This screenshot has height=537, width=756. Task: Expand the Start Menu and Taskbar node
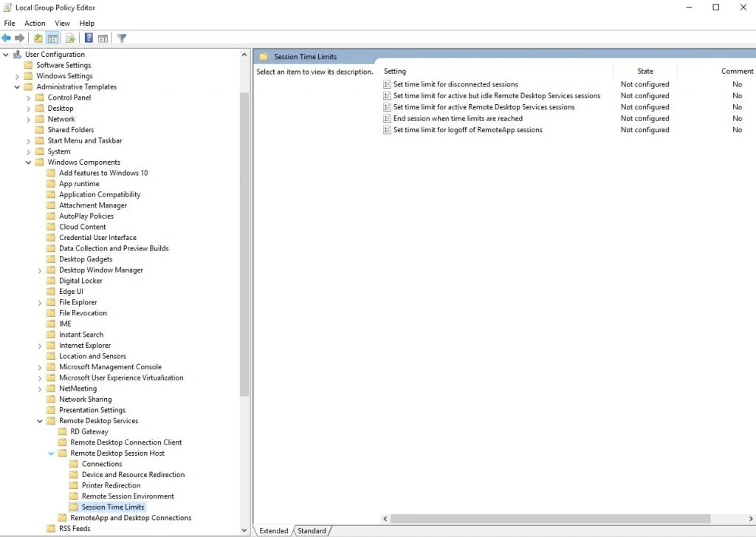coord(29,141)
